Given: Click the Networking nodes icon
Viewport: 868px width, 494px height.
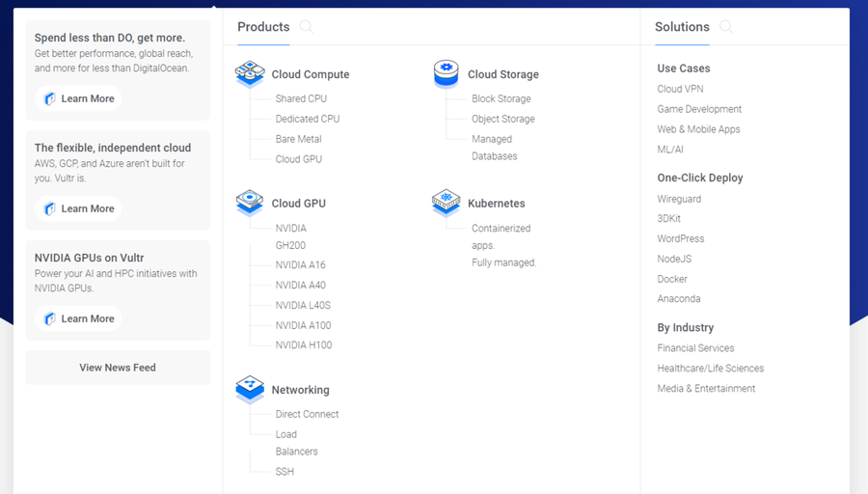Looking at the screenshot, I should 250,389.
